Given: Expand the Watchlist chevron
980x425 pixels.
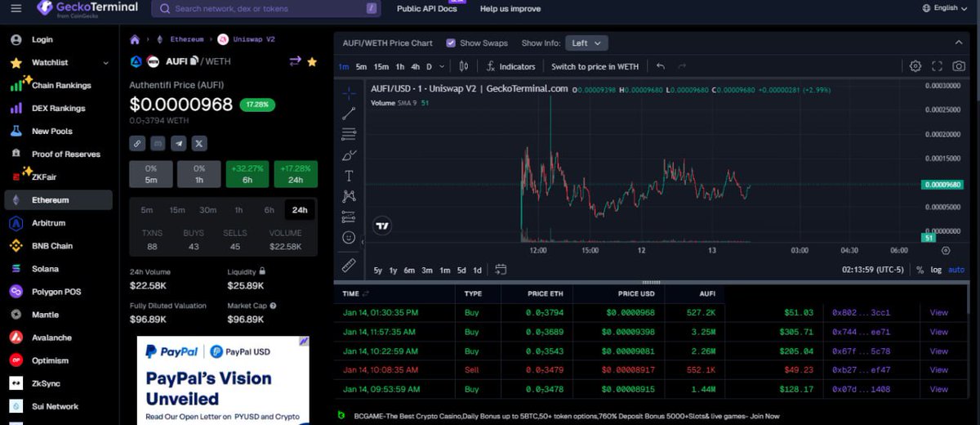Looking at the screenshot, I should tap(105, 63).
